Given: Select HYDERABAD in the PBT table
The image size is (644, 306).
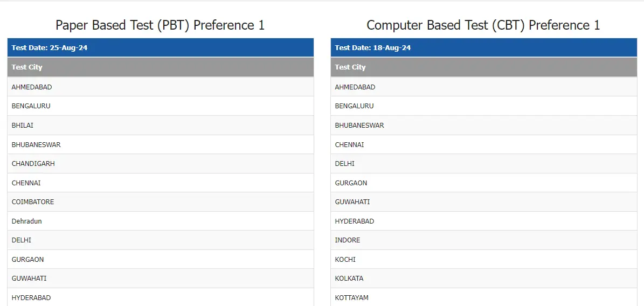Looking at the screenshot, I should point(31,297).
